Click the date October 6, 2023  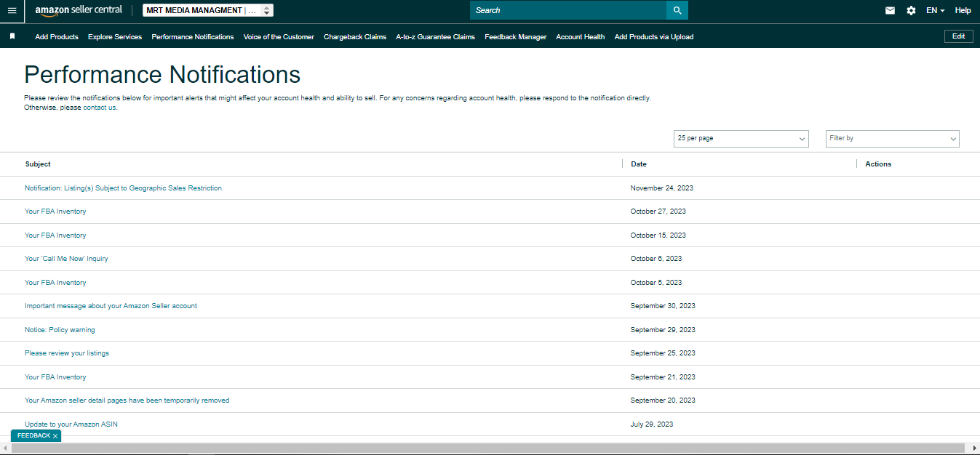point(656,259)
